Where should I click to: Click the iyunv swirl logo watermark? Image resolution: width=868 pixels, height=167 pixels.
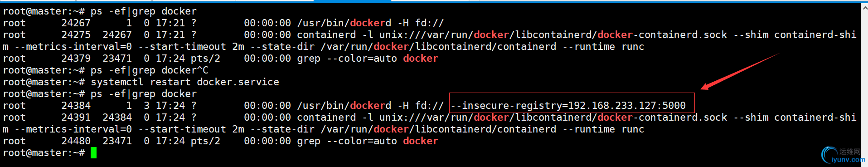(829, 154)
